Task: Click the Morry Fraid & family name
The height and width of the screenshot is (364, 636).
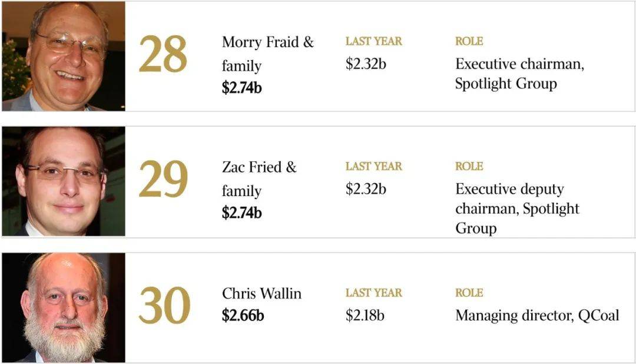Action: coord(268,54)
